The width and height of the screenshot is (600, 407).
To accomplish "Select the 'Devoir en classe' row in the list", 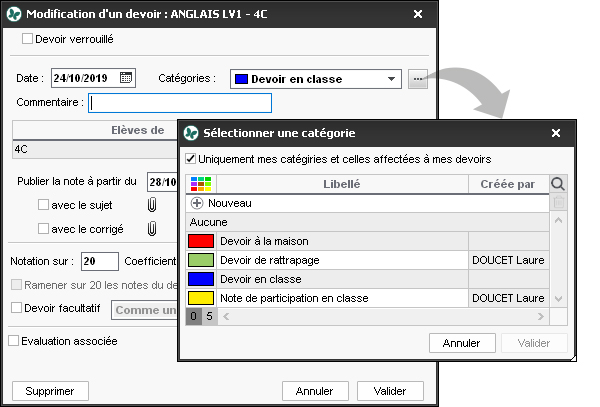I will pyautogui.click(x=367, y=279).
